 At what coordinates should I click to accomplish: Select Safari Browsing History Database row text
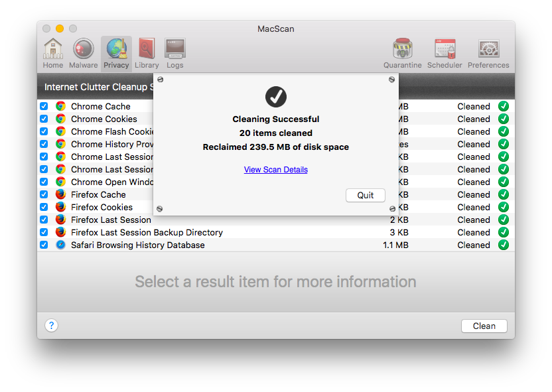click(137, 245)
